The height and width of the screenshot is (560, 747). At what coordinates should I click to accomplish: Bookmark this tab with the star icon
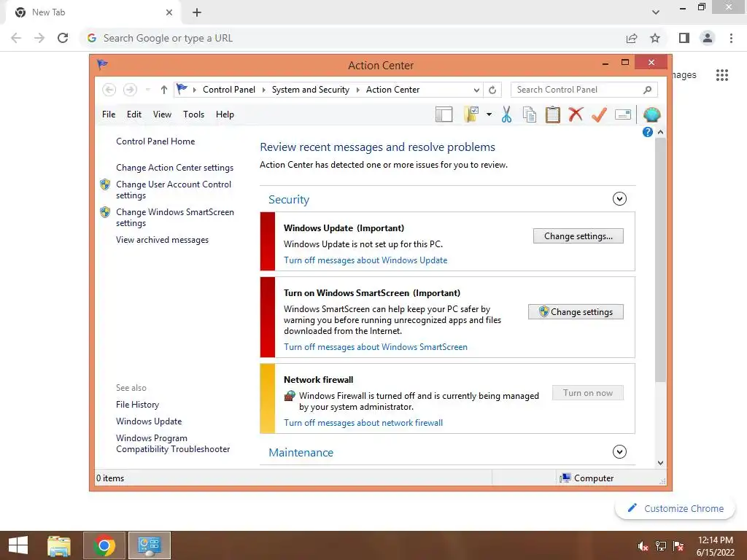tap(655, 38)
